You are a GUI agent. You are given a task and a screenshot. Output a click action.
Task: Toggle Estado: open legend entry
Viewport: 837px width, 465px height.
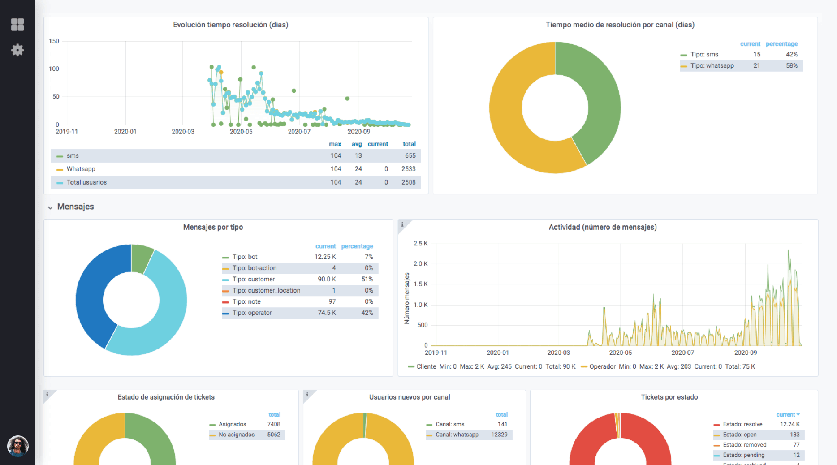pos(739,435)
